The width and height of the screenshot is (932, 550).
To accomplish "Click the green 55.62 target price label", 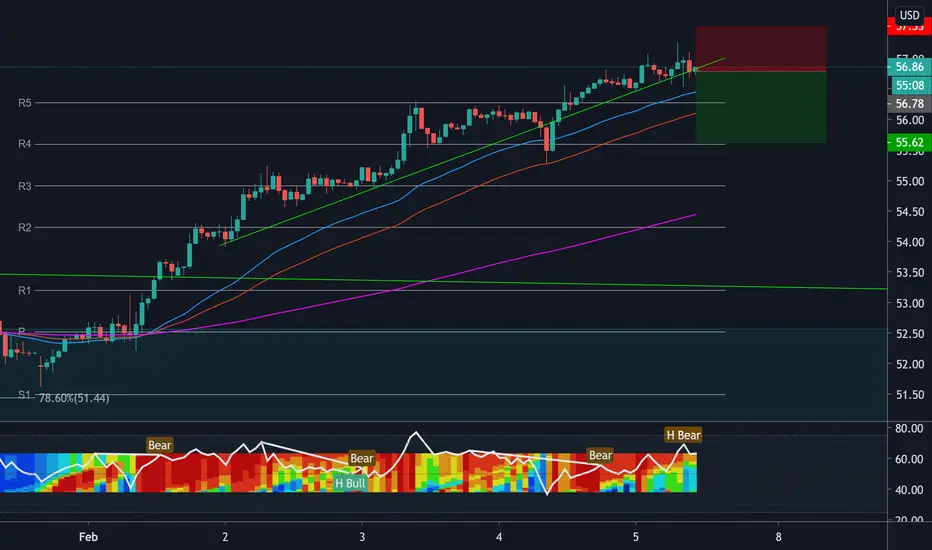I will (909, 142).
